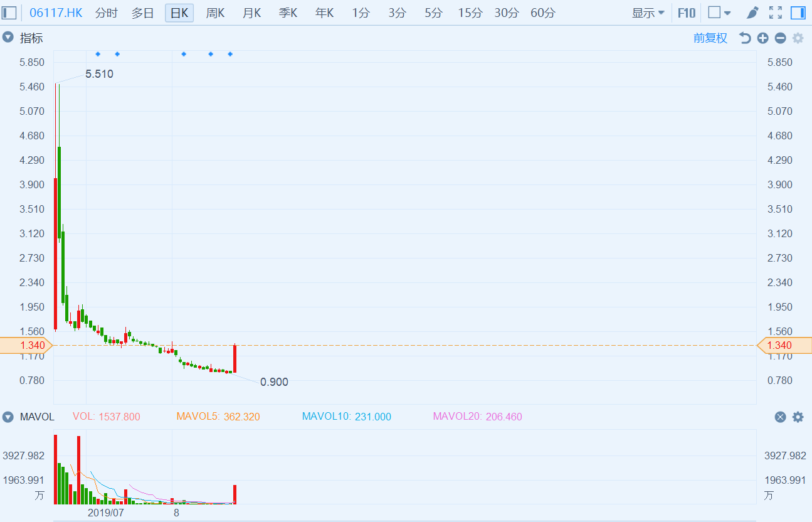Expand the MAVOL indicator selector

click(8, 417)
